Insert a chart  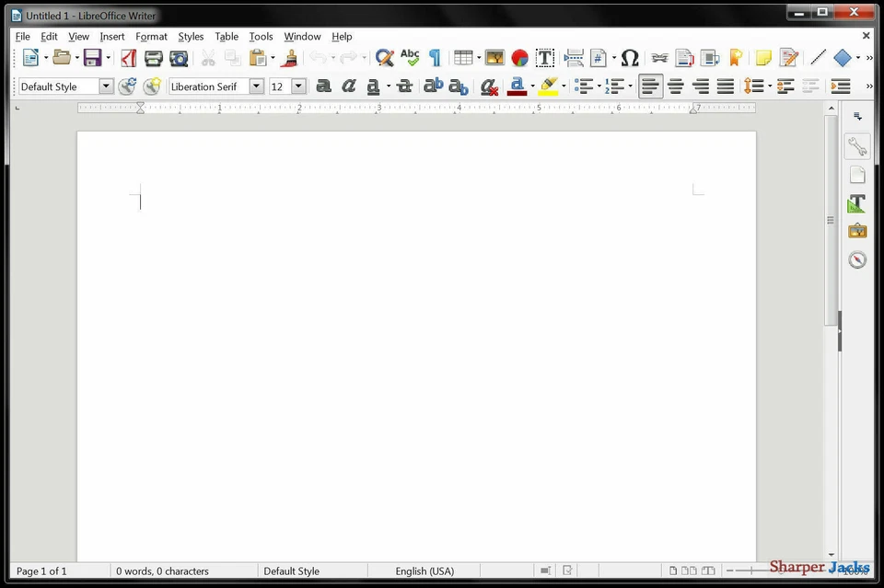click(x=519, y=57)
